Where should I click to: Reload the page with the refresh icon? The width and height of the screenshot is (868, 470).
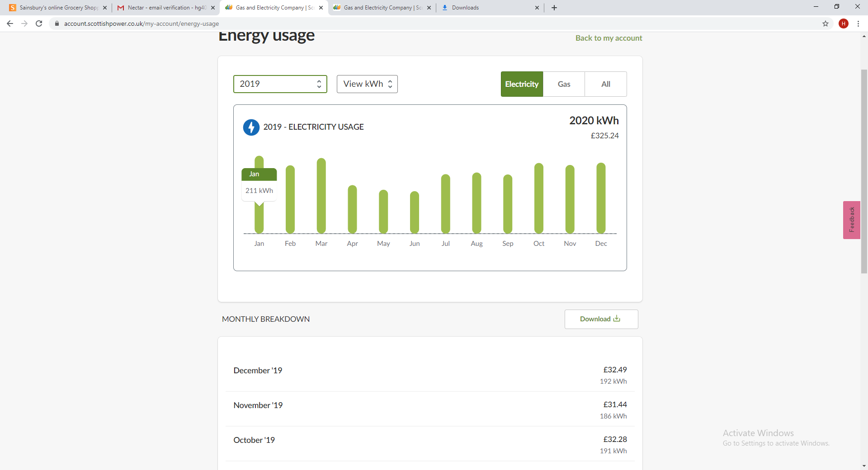click(x=39, y=23)
